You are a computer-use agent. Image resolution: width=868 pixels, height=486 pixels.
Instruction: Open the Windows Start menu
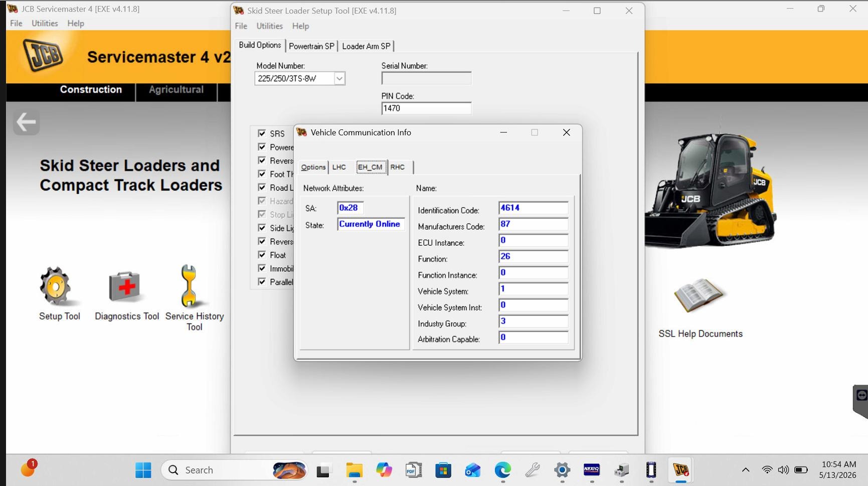143,470
